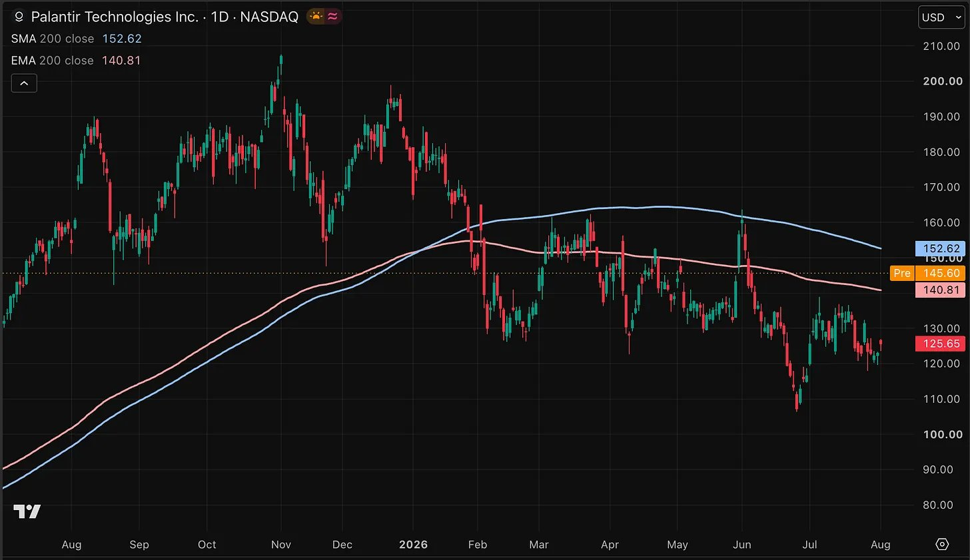Click the orange Pre 145.60 price tag
This screenshot has width=970, height=560.
pos(927,273)
